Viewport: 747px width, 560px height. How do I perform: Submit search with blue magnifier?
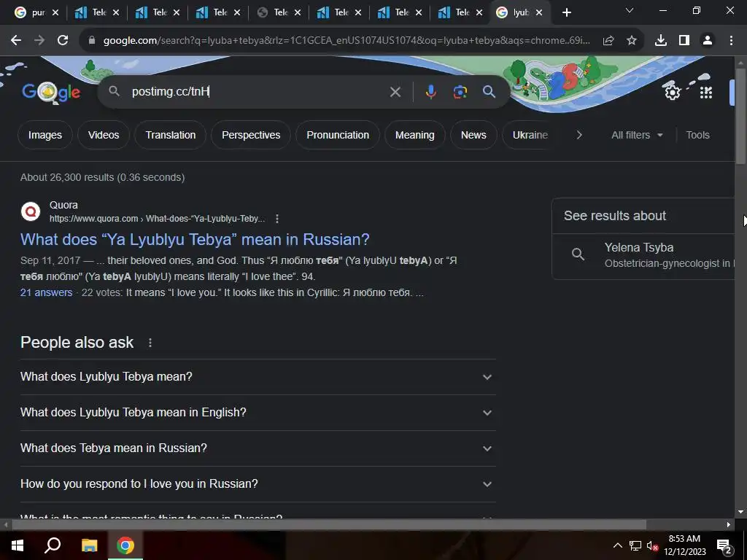point(489,91)
